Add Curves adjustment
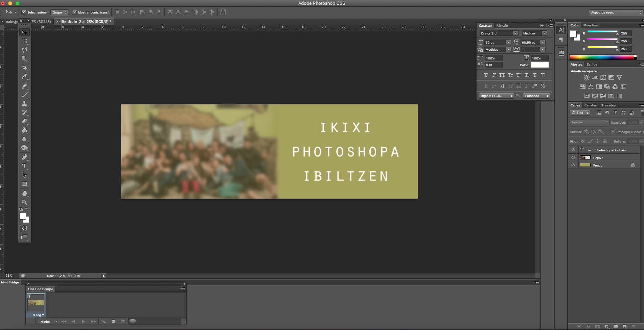The height and width of the screenshot is (330, 644). point(603,78)
